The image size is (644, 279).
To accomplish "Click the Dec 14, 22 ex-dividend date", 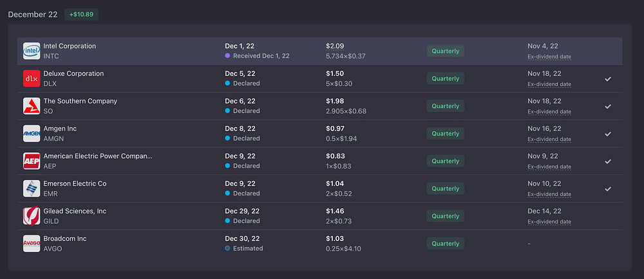I will pyautogui.click(x=545, y=211).
